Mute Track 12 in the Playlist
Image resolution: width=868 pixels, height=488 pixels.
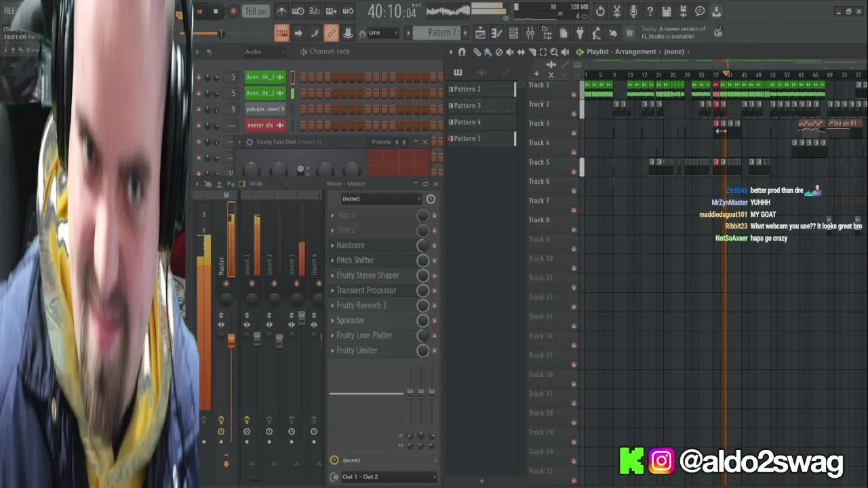pos(574,306)
